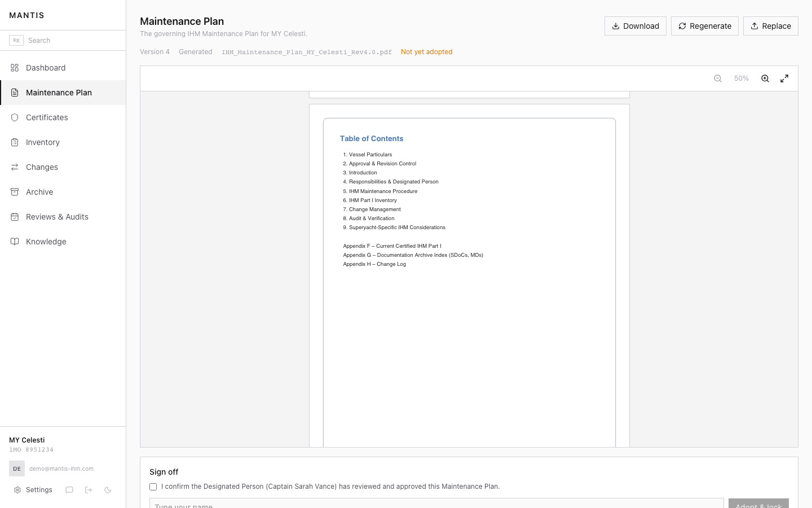Click the Type your name field

coord(436,503)
